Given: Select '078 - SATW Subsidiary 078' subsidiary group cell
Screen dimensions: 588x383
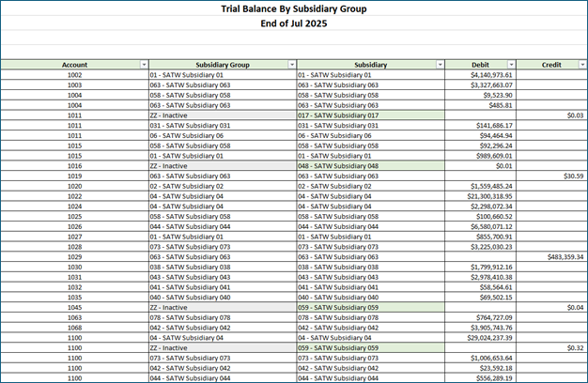Looking at the screenshot, I should coord(223,318).
